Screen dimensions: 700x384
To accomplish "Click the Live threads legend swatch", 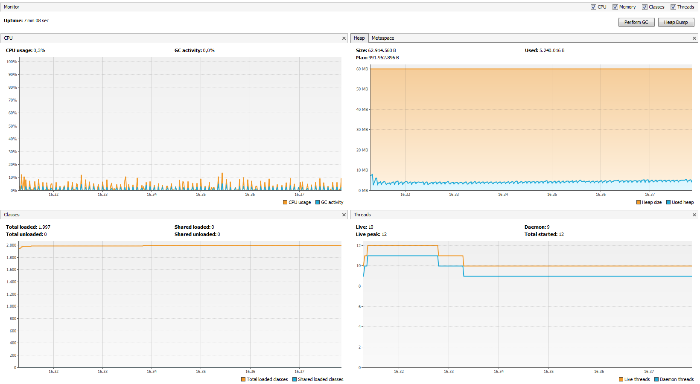I will click(x=621, y=379).
